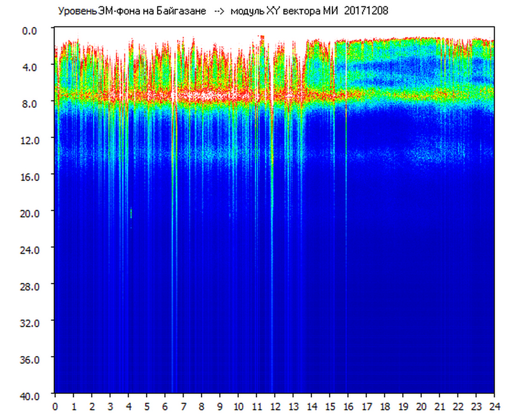Click hour 16 on the horizontal axis

coord(348,406)
